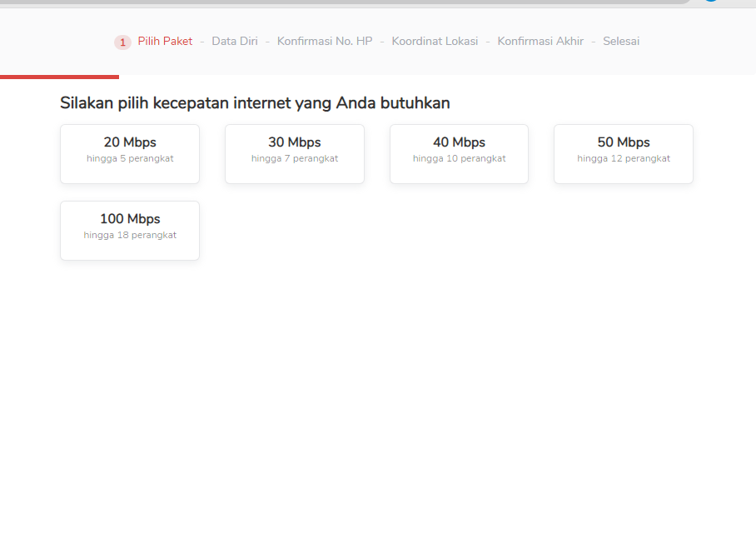Choose the 100 Mbps package card
The height and width of the screenshot is (548, 756).
click(130, 231)
